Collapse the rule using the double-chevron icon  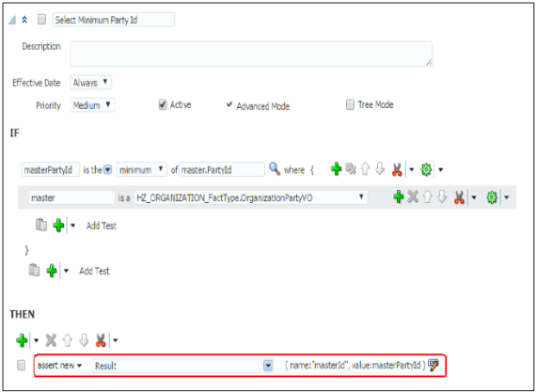[24, 20]
